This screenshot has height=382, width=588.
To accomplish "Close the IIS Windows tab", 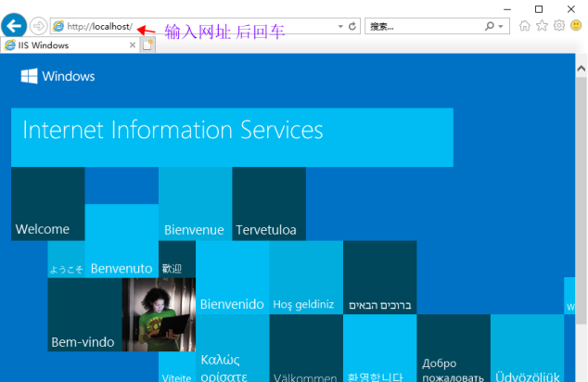I will coord(133,45).
